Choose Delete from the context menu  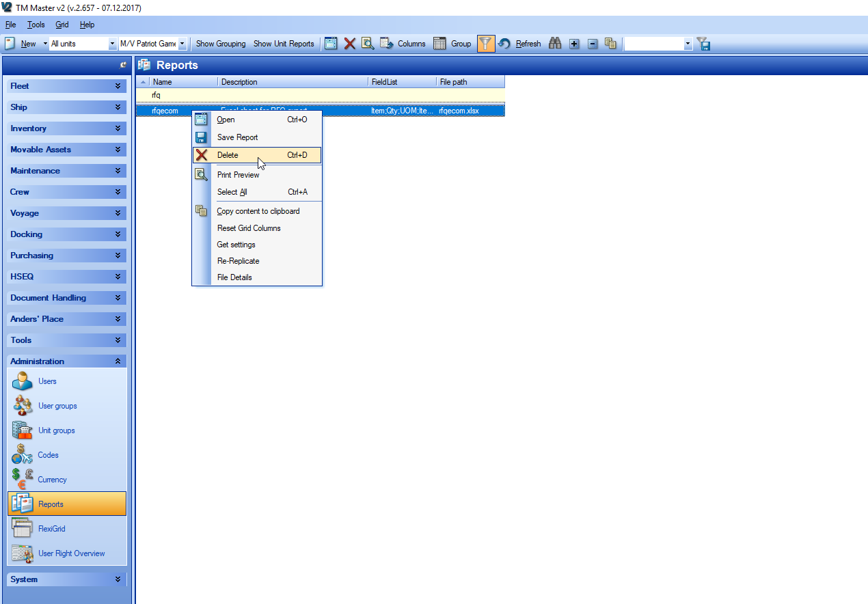pos(228,155)
